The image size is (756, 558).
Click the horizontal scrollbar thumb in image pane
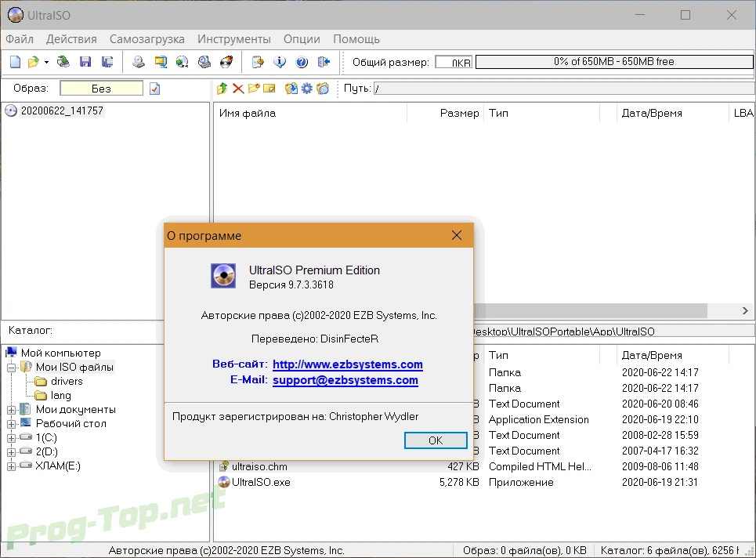click(x=591, y=310)
